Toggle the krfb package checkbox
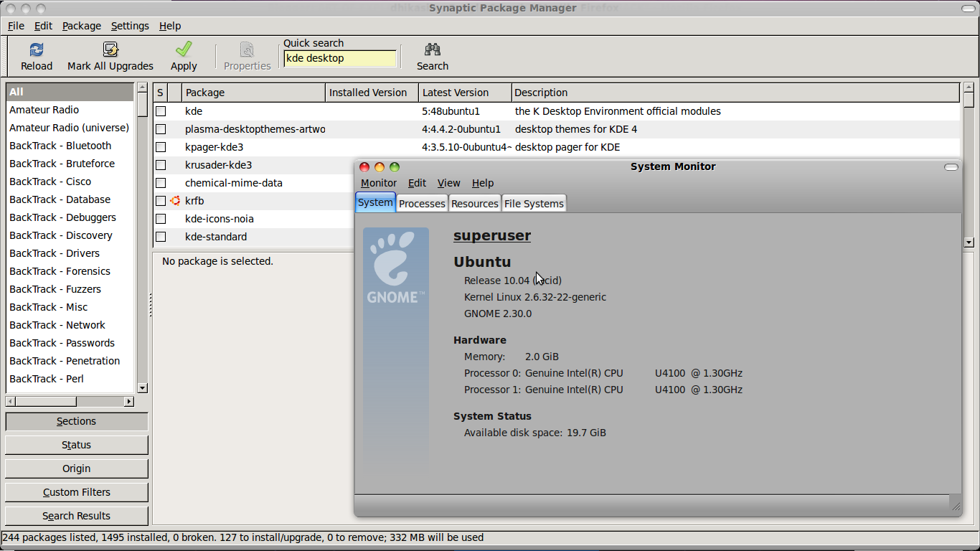 [x=161, y=201]
